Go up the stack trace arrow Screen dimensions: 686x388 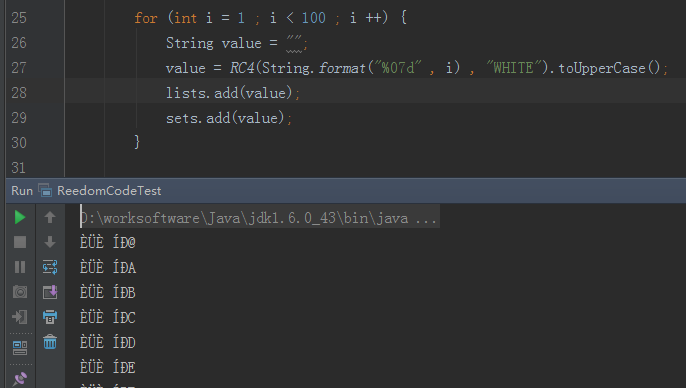pos(50,217)
